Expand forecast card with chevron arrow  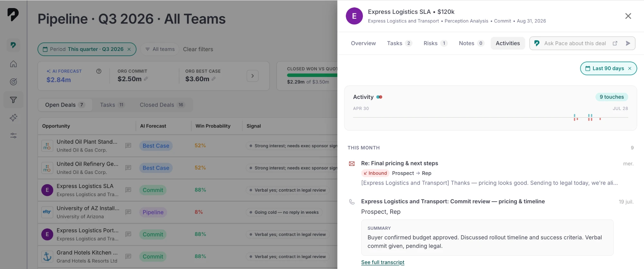[x=252, y=76]
